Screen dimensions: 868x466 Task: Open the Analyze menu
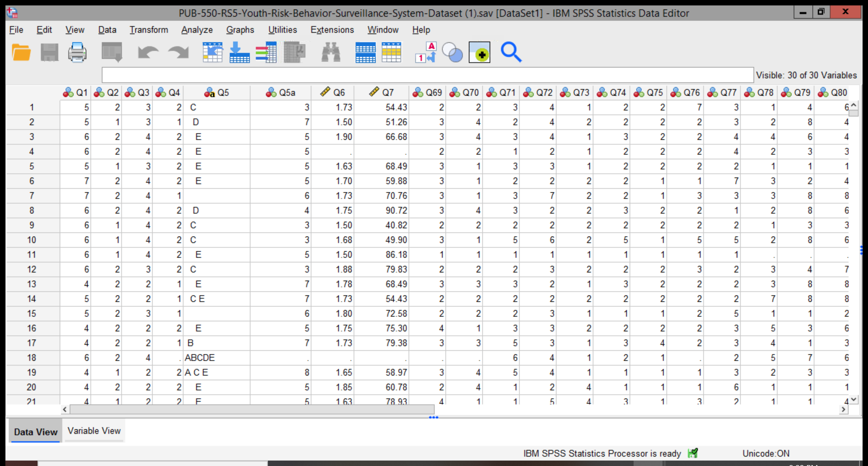tap(197, 30)
